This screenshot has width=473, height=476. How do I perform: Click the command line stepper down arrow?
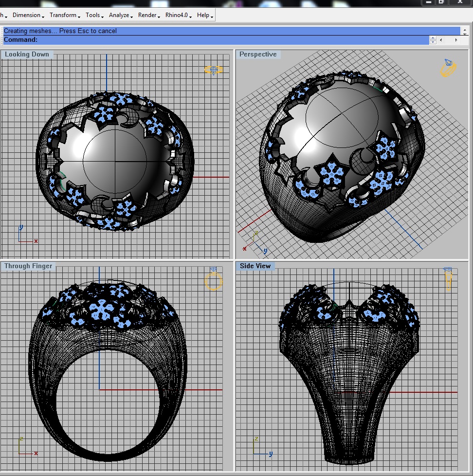point(433,42)
